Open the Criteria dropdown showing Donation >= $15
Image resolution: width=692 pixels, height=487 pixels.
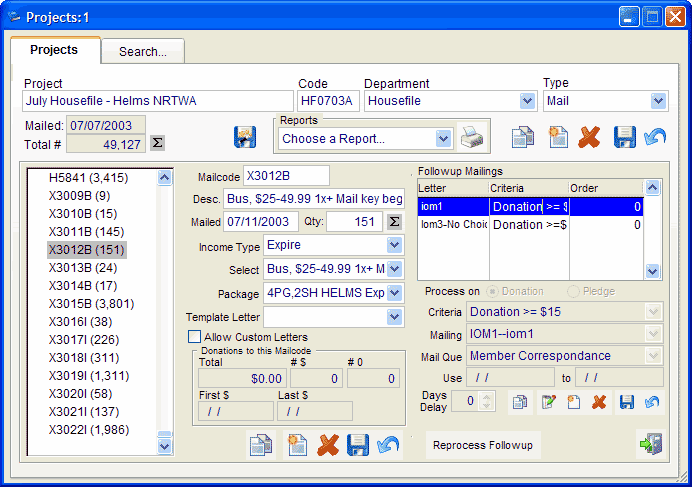point(653,312)
